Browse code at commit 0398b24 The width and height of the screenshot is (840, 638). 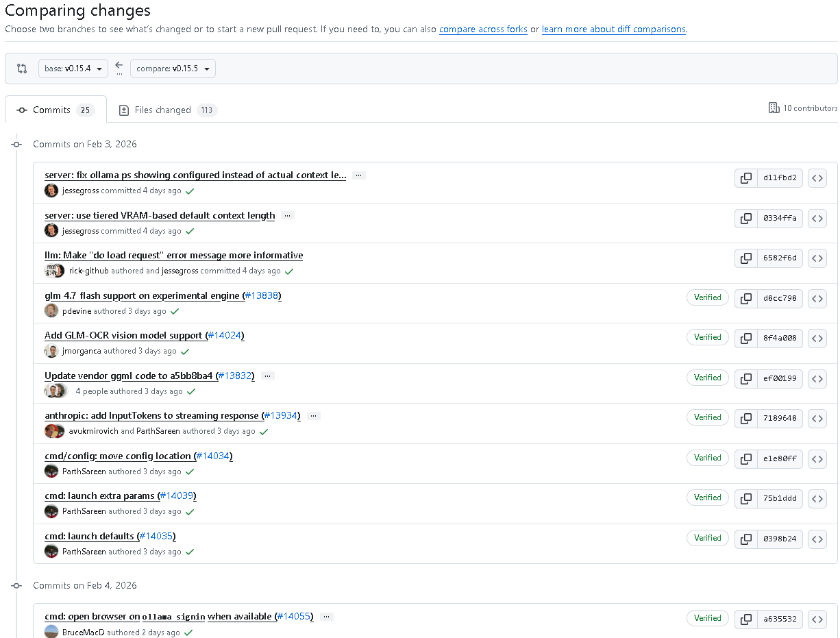pyautogui.click(x=817, y=539)
